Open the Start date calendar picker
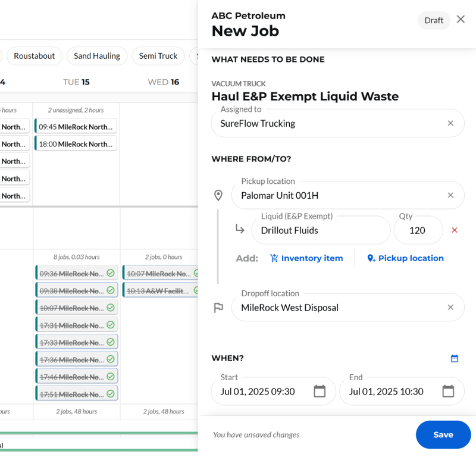Image resolution: width=476 pixels, height=476 pixels. pos(320,391)
